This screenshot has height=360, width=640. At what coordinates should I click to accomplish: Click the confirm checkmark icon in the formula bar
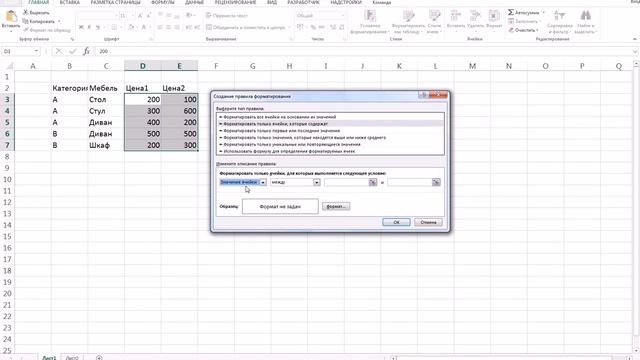tap(73, 51)
